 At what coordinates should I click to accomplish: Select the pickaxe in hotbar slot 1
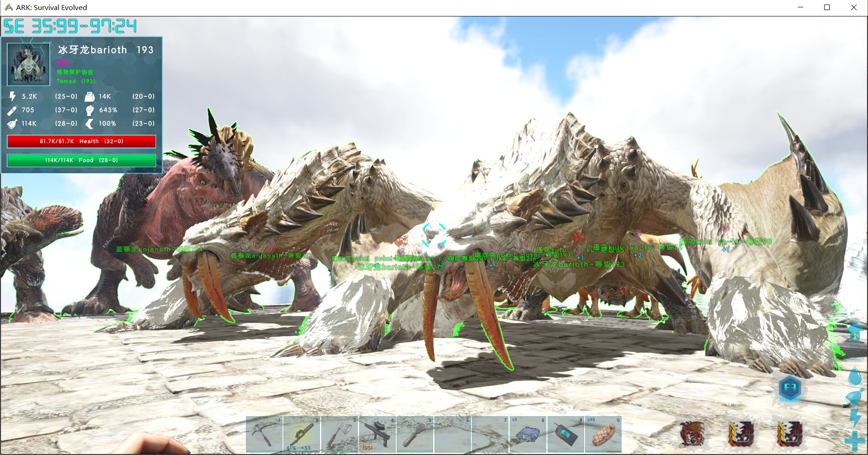tap(264, 434)
